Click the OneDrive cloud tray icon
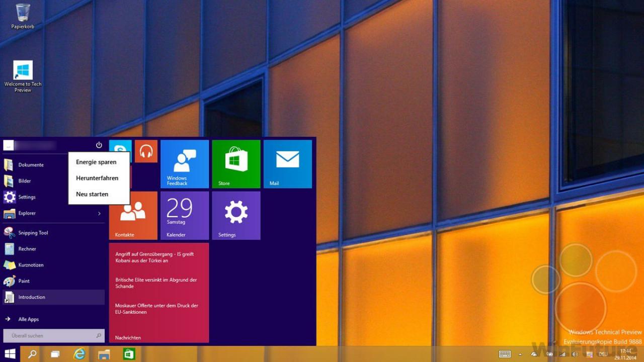This screenshot has width=644, height=362. (534, 354)
